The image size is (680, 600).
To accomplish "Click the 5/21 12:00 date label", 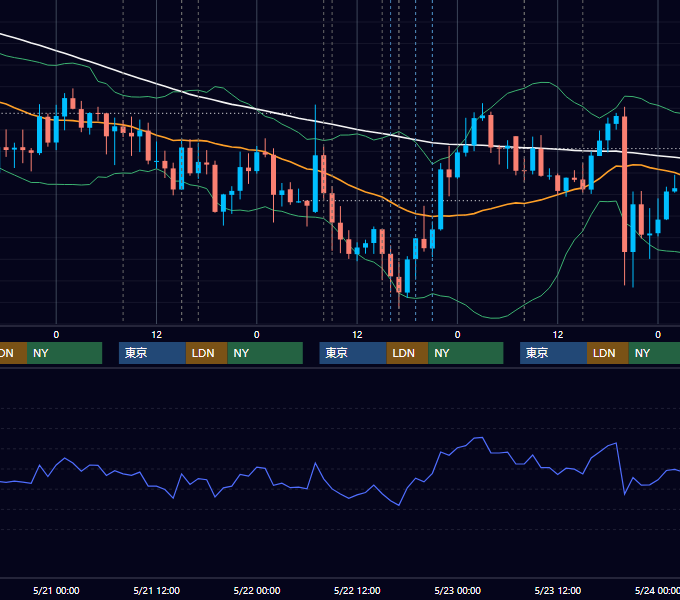I will pyautogui.click(x=157, y=590).
